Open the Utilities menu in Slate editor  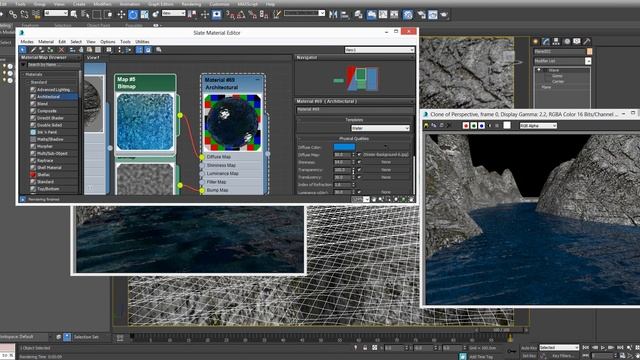[x=142, y=42]
